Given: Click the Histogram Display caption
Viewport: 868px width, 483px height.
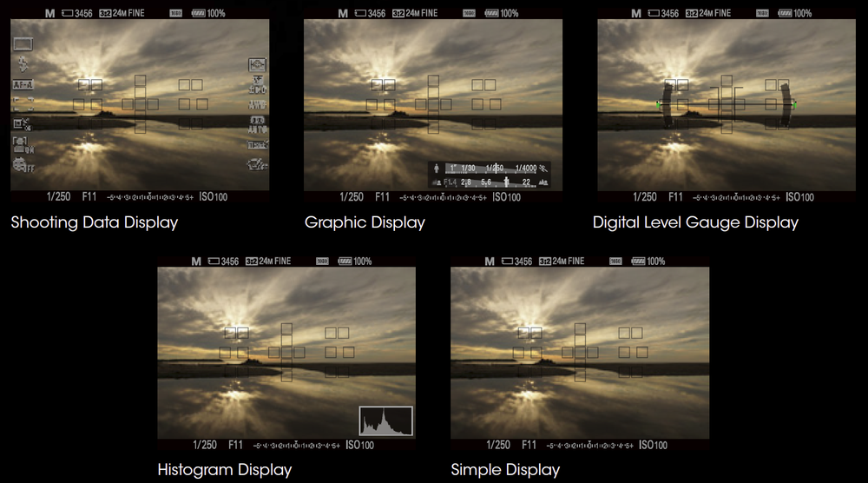Looking at the screenshot, I should [x=224, y=470].
